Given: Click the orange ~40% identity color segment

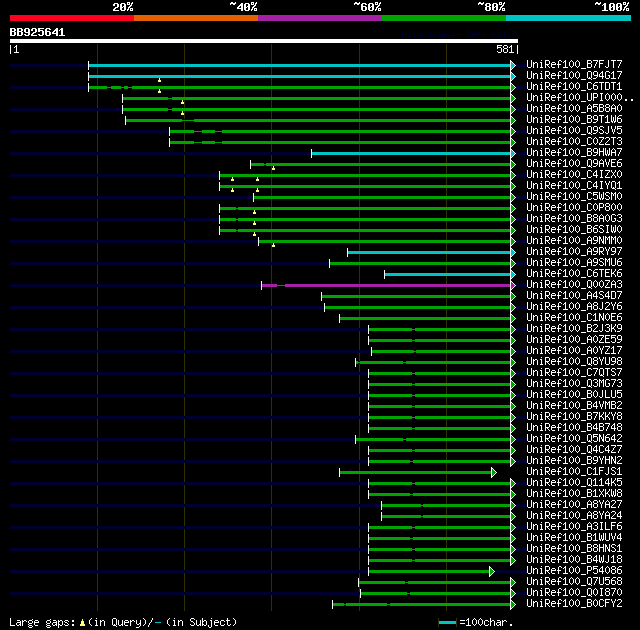Looking at the screenshot, I should [196, 18].
